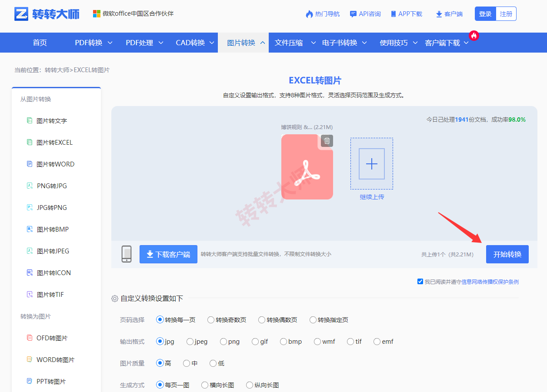Expand the 使用技巧 dropdown arrow

point(415,43)
